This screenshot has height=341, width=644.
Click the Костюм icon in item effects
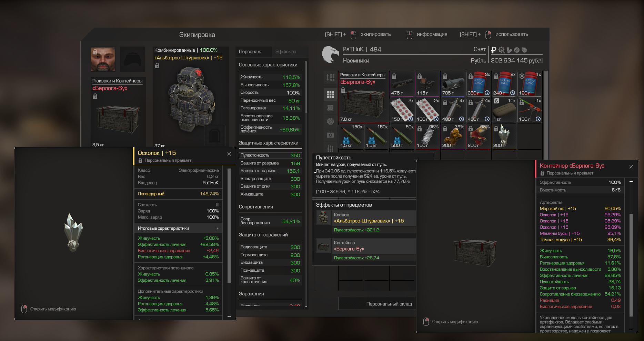(323, 218)
